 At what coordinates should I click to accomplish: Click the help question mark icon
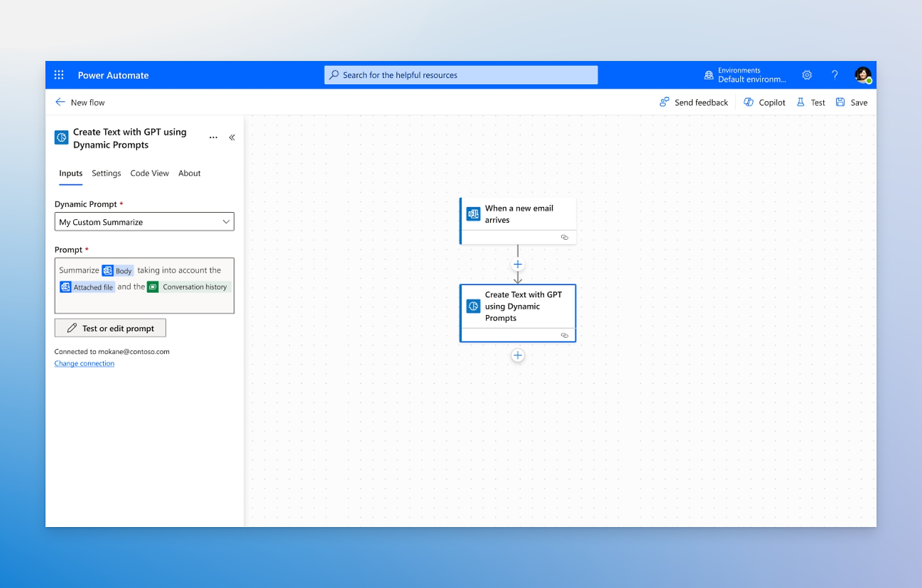pos(834,75)
